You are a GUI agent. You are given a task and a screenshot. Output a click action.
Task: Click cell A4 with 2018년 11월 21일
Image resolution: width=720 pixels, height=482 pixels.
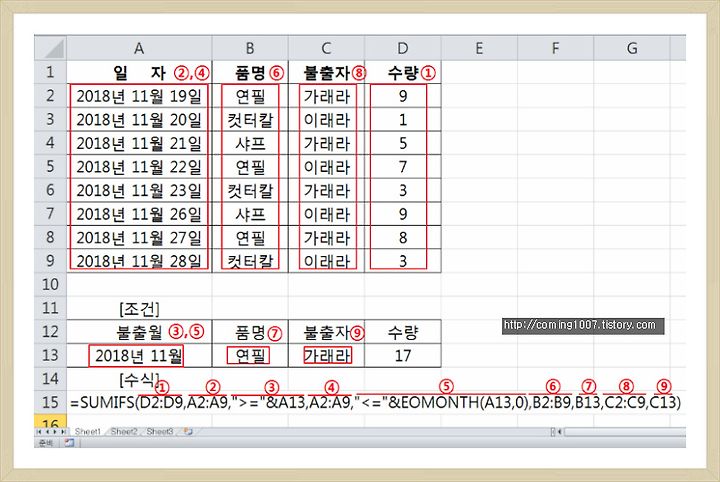139,143
